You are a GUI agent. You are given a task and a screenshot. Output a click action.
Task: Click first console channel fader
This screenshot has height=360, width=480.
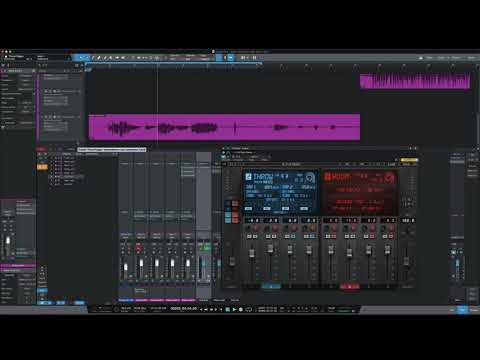pos(126,267)
